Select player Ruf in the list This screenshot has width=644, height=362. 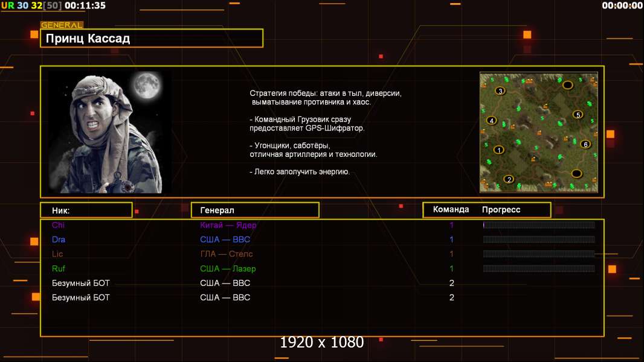[x=59, y=268]
